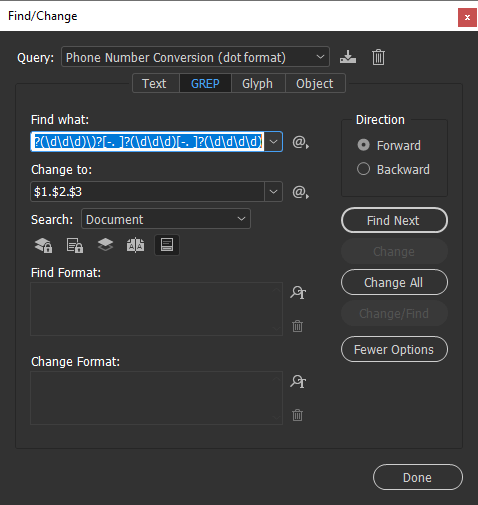The height and width of the screenshot is (505, 478).
Task: Specify attributes to find icon
Action: pyautogui.click(x=298, y=292)
